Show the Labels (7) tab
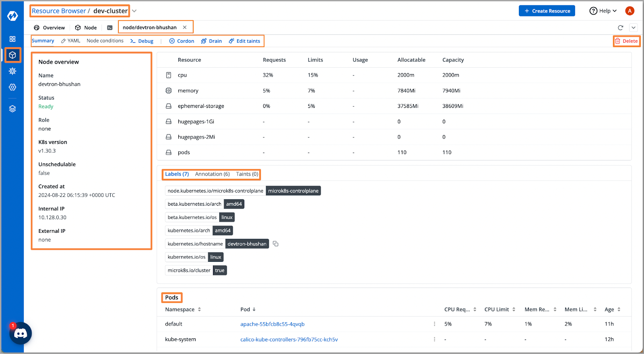 [x=177, y=174]
